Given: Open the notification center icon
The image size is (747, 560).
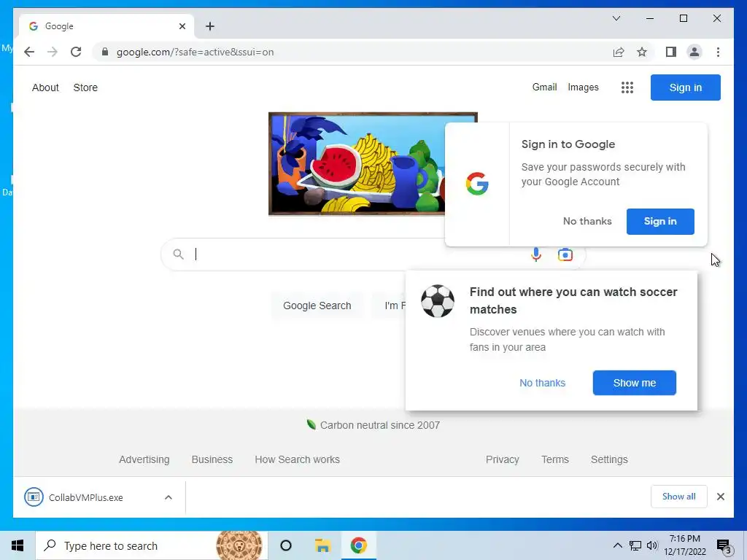Looking at the screenshot, I should [x=724, y=546].
